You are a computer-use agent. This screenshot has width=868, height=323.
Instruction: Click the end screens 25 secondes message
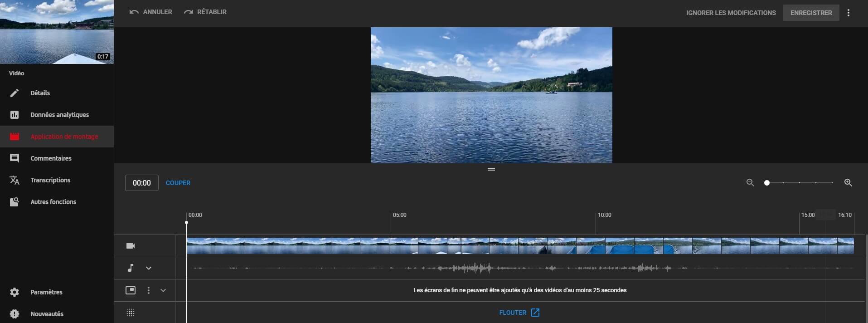[520, 290]
